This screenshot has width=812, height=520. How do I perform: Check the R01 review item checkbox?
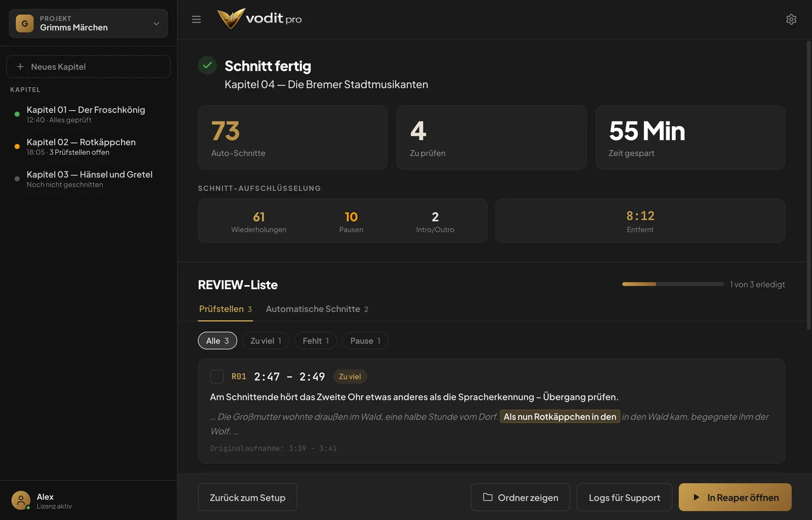pos(217,376)
